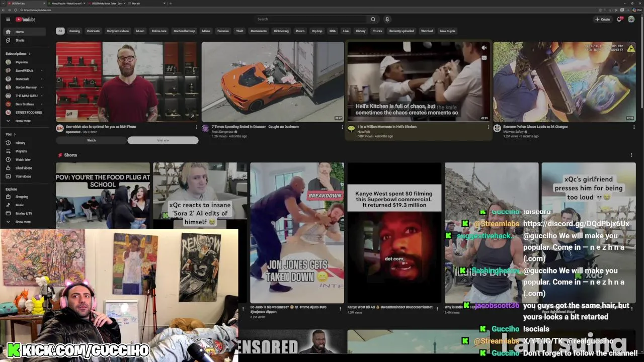Select the Recently uploaded chip

pyautogui.click(x=401, y=31)
